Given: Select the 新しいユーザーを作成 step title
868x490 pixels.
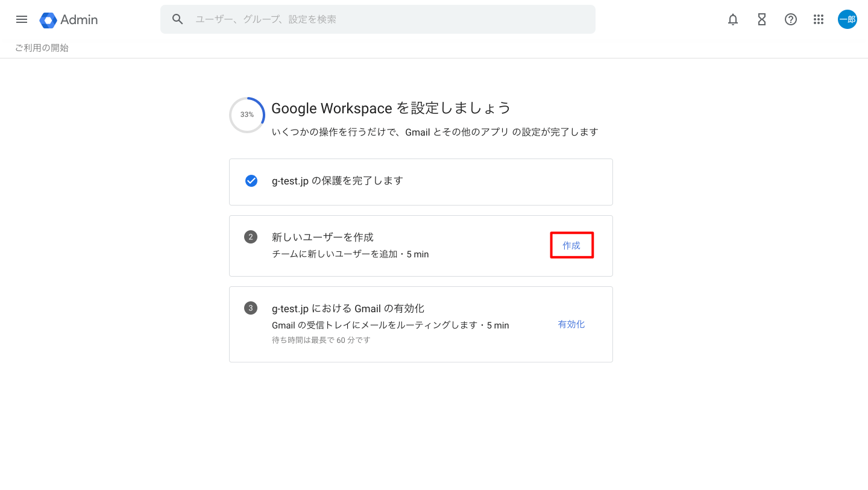Looking at the screenshot, I should (322, 237).
